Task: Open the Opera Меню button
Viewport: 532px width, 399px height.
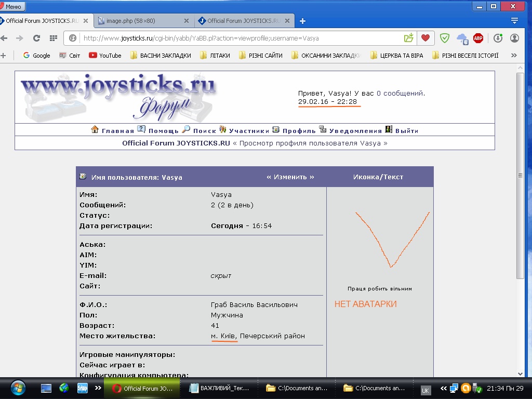Action: (x=12, y=6)
